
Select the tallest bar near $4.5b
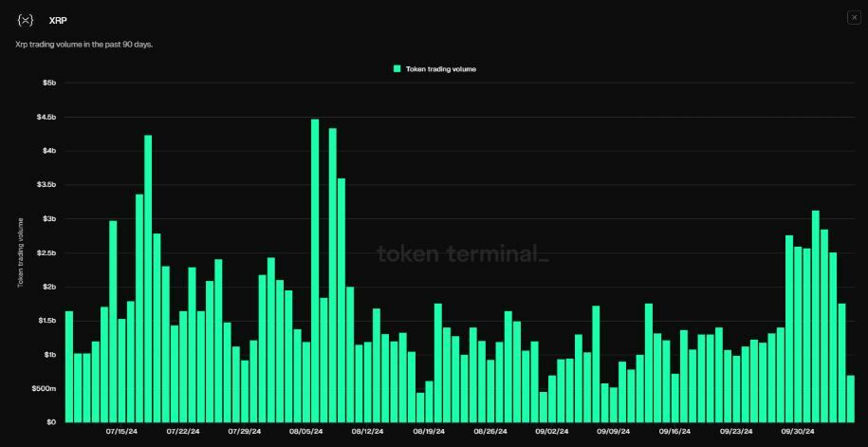(315, 270)
